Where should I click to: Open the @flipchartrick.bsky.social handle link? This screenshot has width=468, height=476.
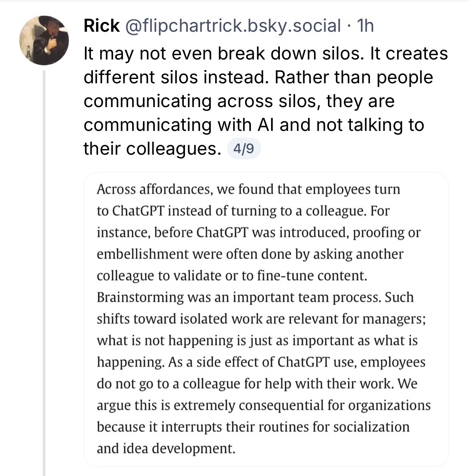point(233,26)
